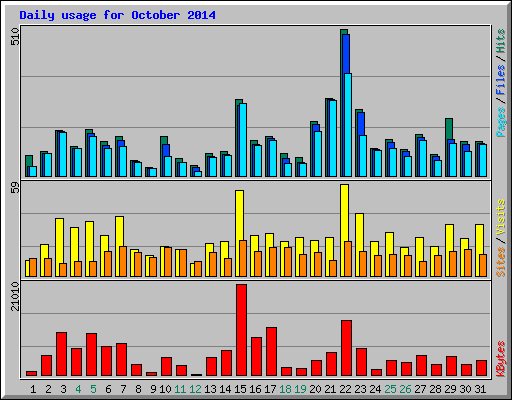Click green weekend day label 12

pos(195,389)
